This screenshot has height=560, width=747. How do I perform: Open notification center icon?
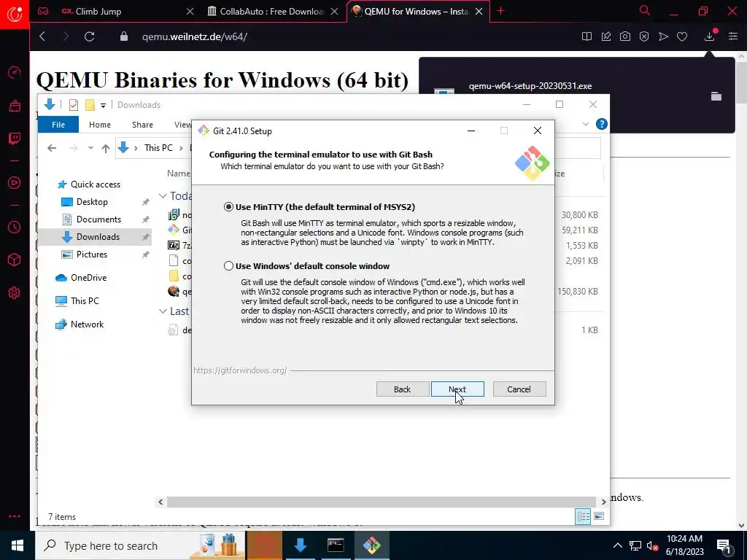pyautogui.click(x=724, y=546)
